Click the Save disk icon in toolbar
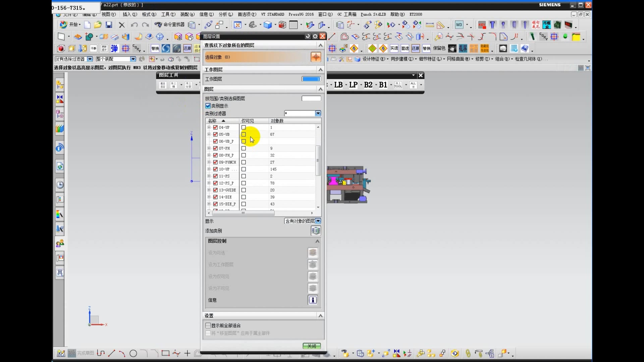Screen dimensions: 644x362 [x=109, y=25]
